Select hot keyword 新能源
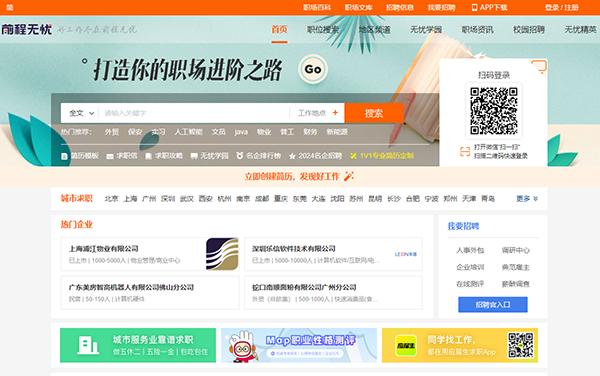This screenshot has height=376, width=600. point(337,132)
